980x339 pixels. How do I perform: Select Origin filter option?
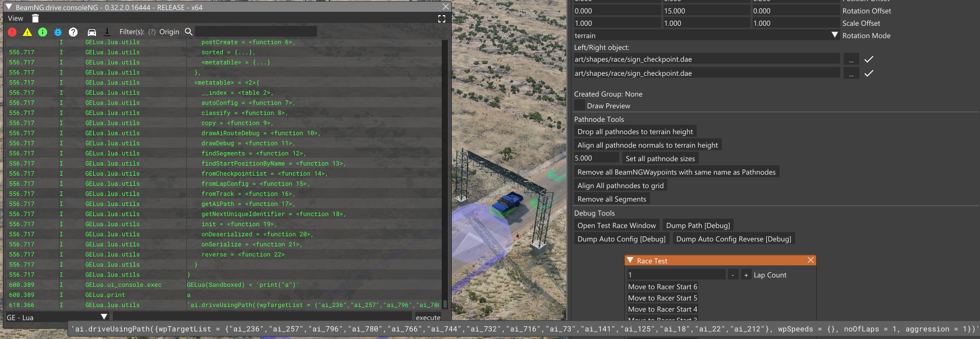tap(170, 32)
